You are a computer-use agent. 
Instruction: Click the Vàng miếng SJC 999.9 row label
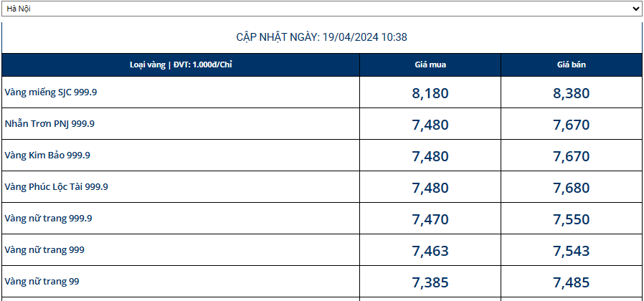click(50, 92)
